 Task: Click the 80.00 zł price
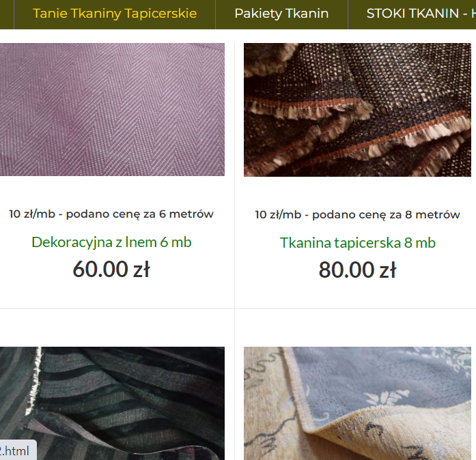tap(357, 270)
